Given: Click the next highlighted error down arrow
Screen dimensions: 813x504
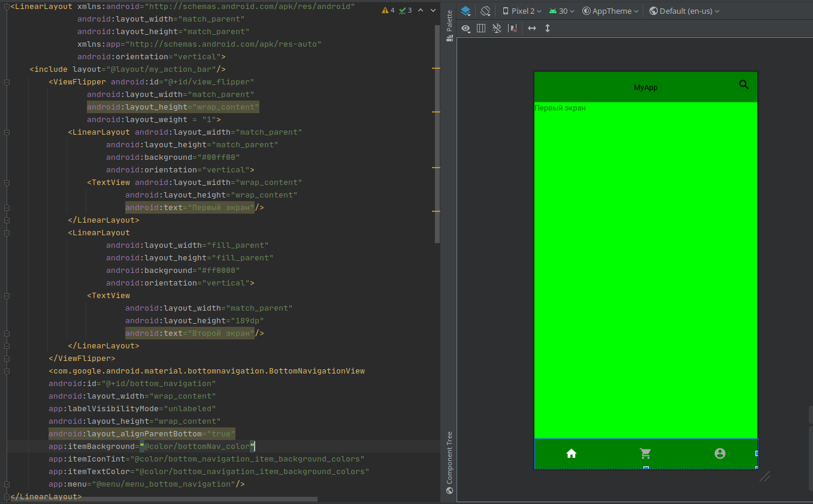Looking at the screenshot, I should coord(433,10).
